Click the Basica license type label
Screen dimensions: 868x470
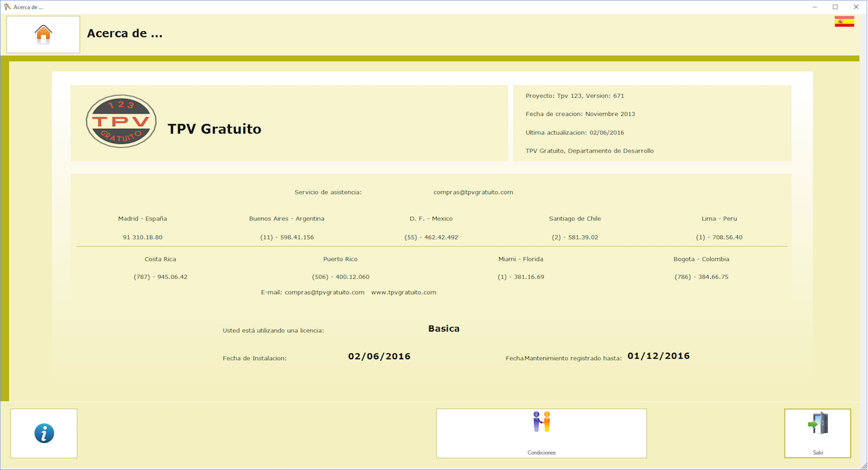coord(443,328)
